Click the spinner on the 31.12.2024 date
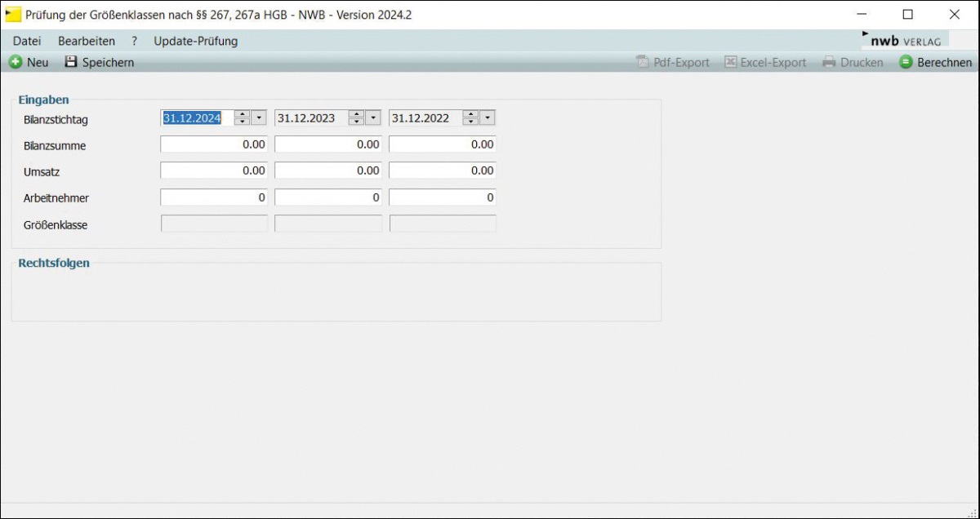The image size is (980, 519). pyautogui.click(x=242, y=118)
